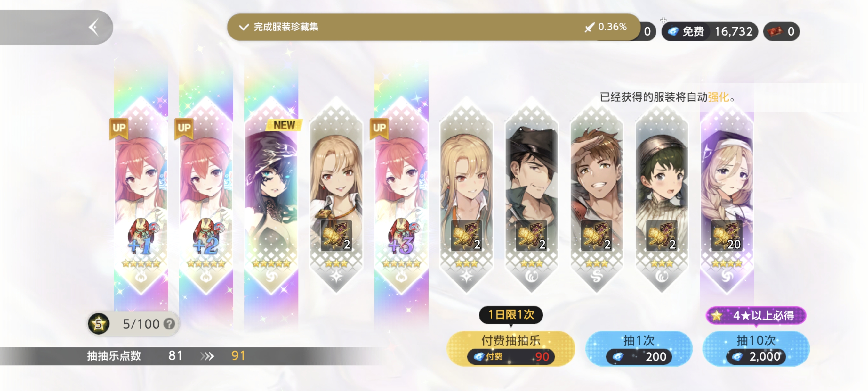The image size is (868, 391).
Task: Tap the gold star 5 medal icon
Action: (99, 324)
